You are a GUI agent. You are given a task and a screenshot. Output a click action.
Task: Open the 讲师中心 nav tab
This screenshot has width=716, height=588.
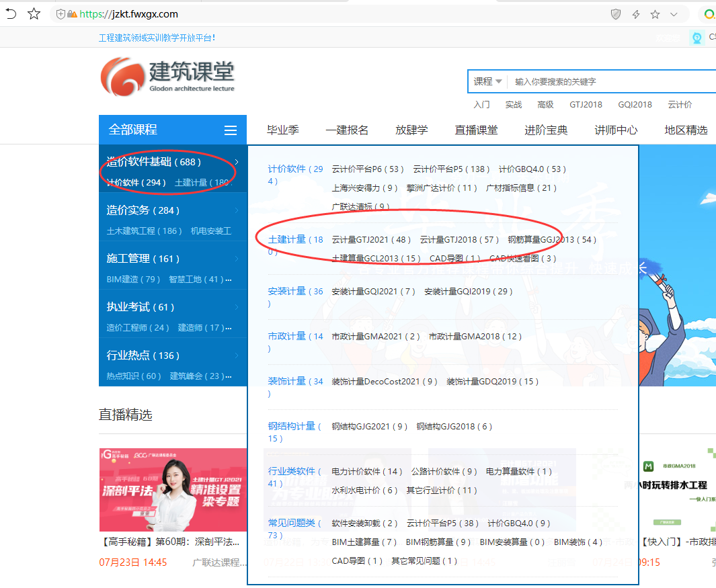pos(616,130)
